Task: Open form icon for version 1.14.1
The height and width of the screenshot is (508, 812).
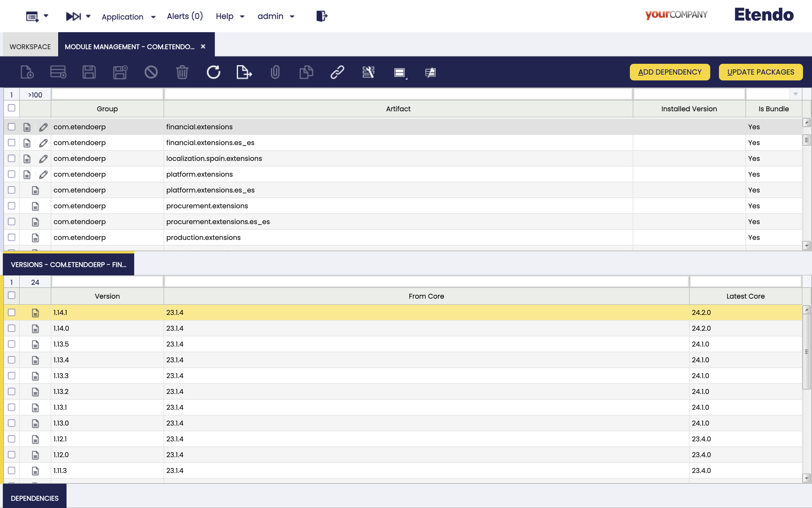Action: pos(35,313)
